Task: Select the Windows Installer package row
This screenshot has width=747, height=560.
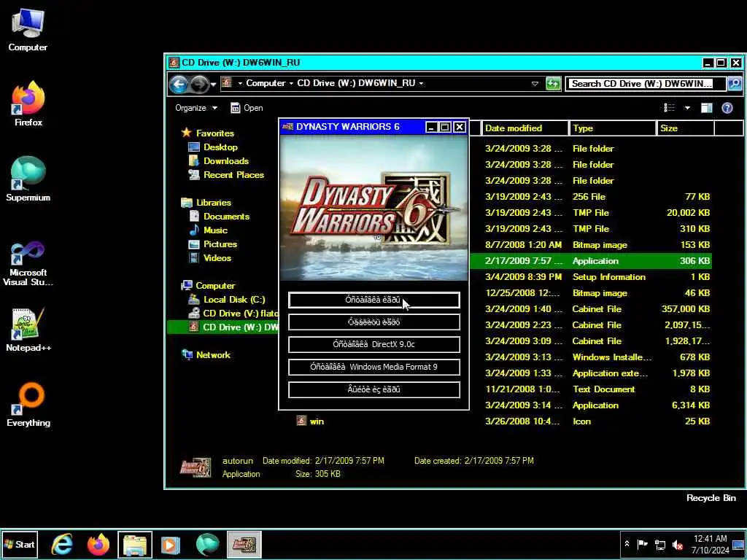Action: [591, 357]
